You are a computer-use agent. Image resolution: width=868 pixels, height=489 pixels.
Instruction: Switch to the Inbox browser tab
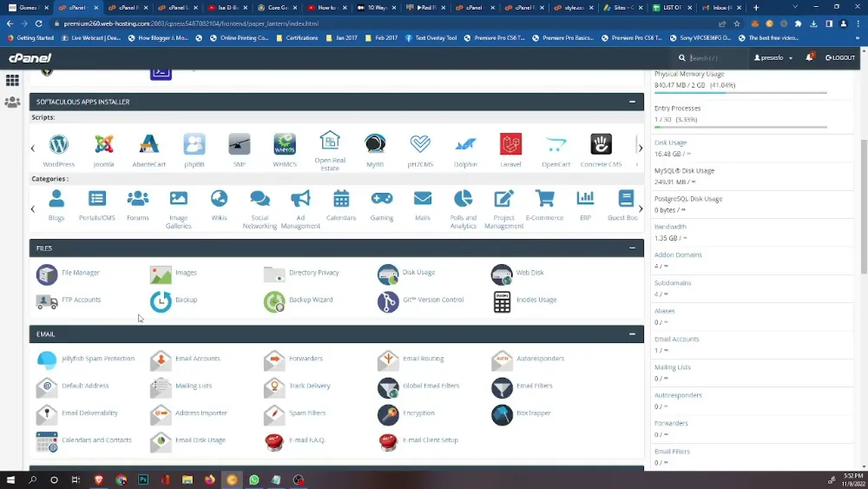pyautogui.click(x=721, y=8)
